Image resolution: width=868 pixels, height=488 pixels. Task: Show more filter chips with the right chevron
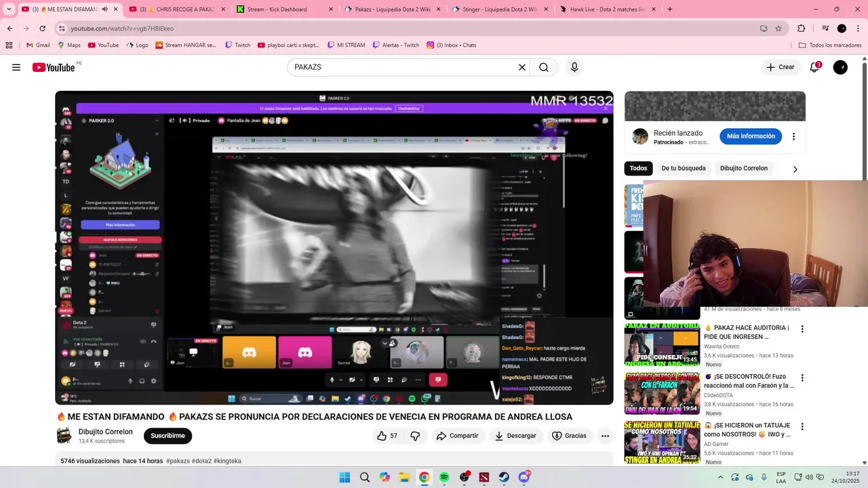(x=795, y=169)
